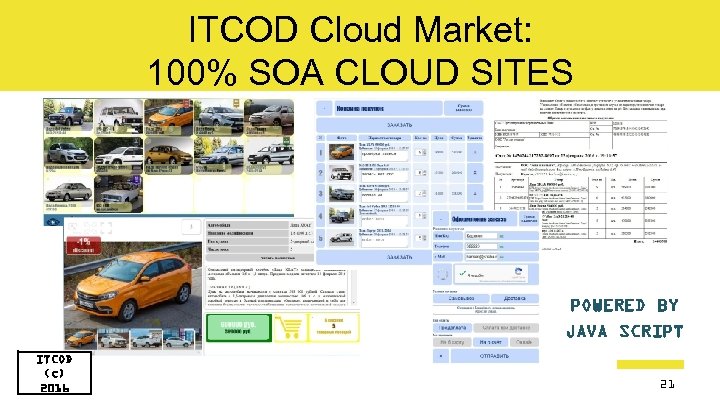Click the large orange car main photo
Viewport: 720px width, 405px height.
click(133, 284)
